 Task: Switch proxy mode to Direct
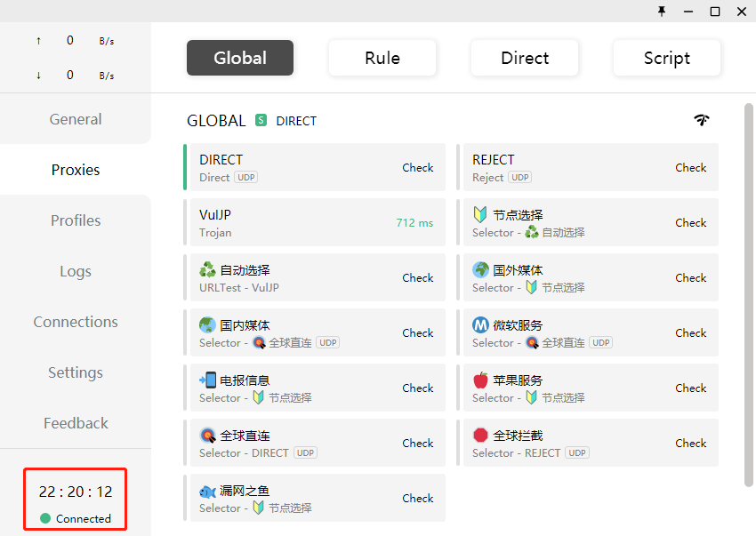(525, 58)
